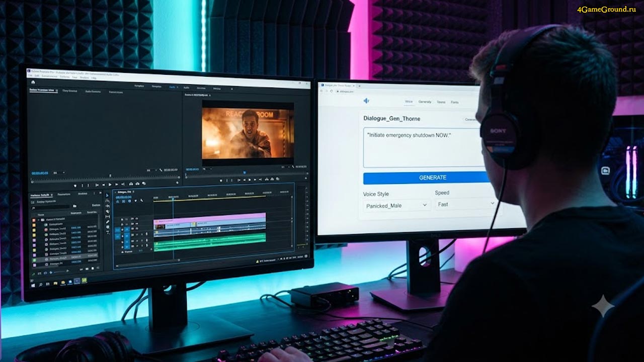Viewport: 644px width, 362px height.
Task: Open File Explorer from the Windows taskbar
Action: click(55, 283)
